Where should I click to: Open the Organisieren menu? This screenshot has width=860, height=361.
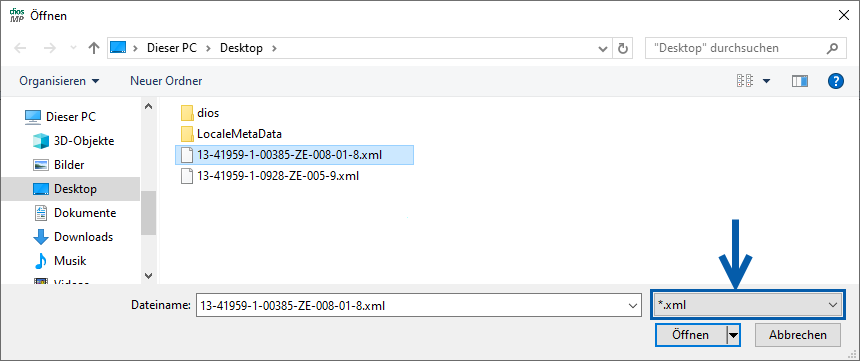[59, 81]
